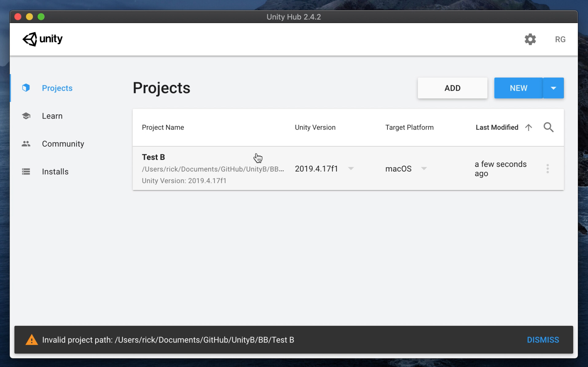The image size is (588, 367).
Task: Click the Installs list icon
Action: tap(26, 172)
